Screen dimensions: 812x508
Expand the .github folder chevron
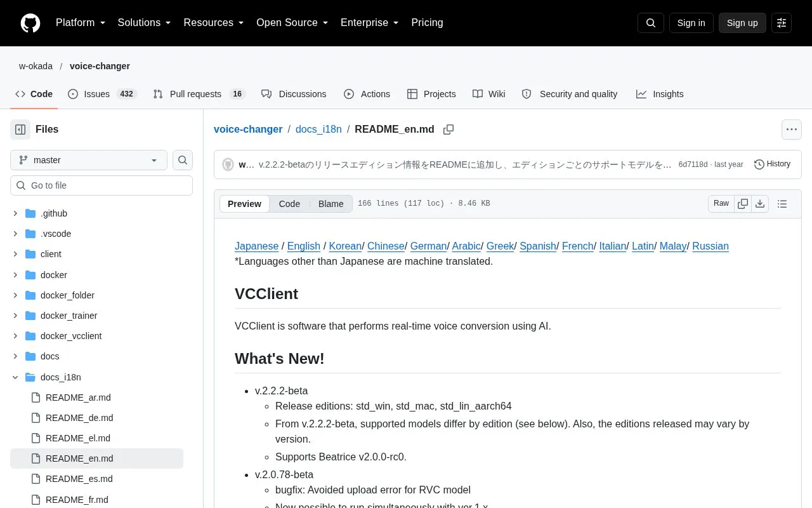16,213
